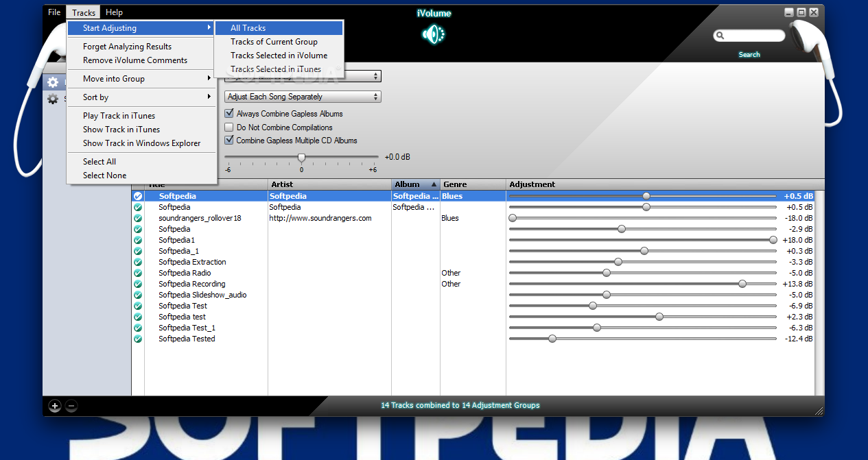Toggle check icon for Softpedia_1 track

coord(138,251)
